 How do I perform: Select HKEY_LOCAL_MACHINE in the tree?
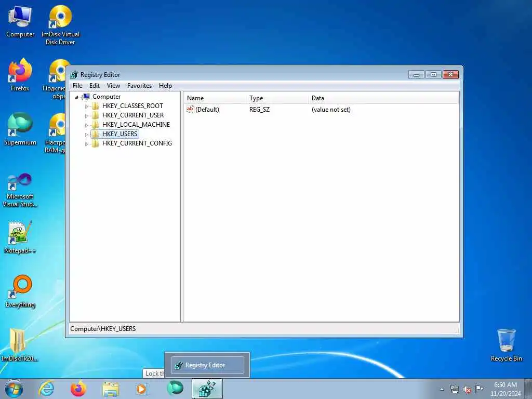tap(136, 125)
